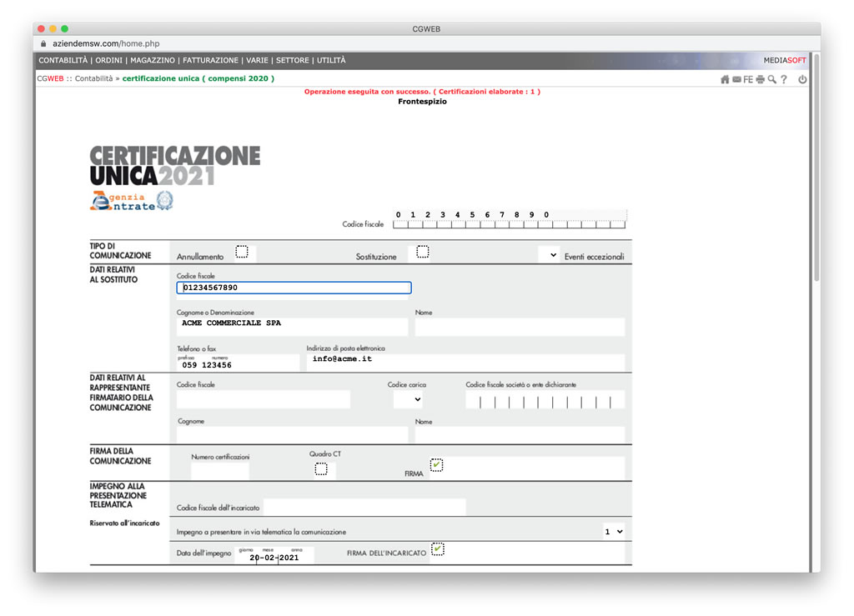The width and height of the screenshot is (854, 616).
Task: Log out with the power icon
Action: click(x=802, y=79)
